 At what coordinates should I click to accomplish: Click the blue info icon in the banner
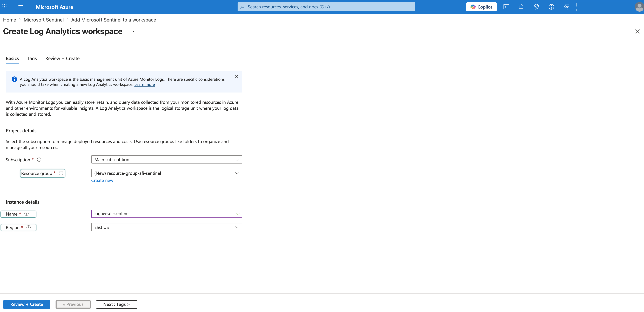coord(14,79)
